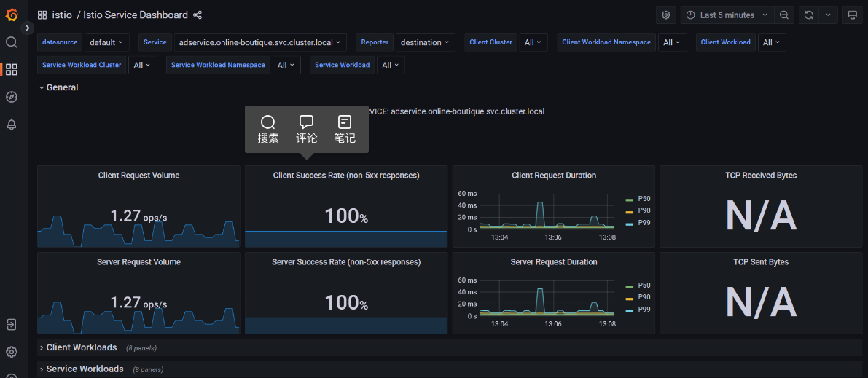Open the Dashboards icon in the sidebar
This screenshot has height=378, width=868.
click(12, 70)
